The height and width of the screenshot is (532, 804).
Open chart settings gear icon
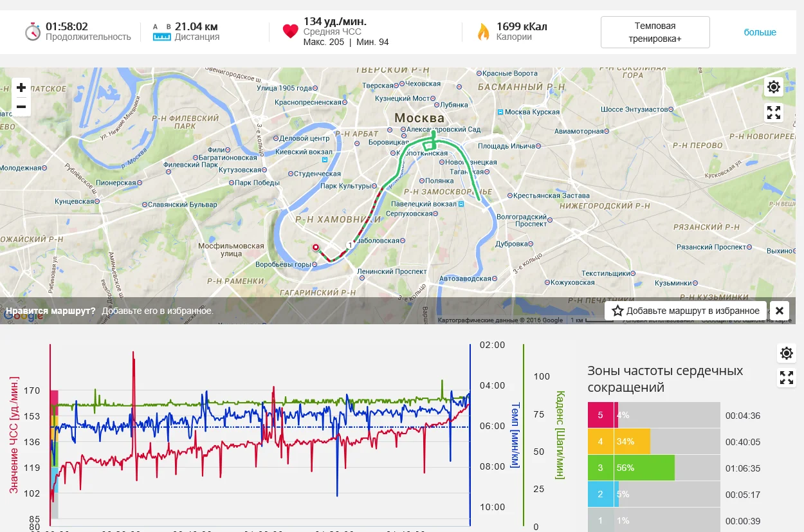tap(787, 353)
